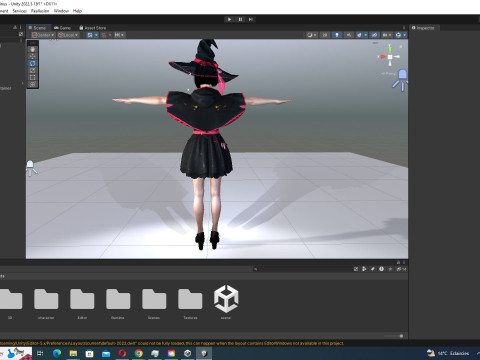This screenshot has height=360, width=480.
Task: Click the center cube of orientation gizmo
Action: (390, 57)
